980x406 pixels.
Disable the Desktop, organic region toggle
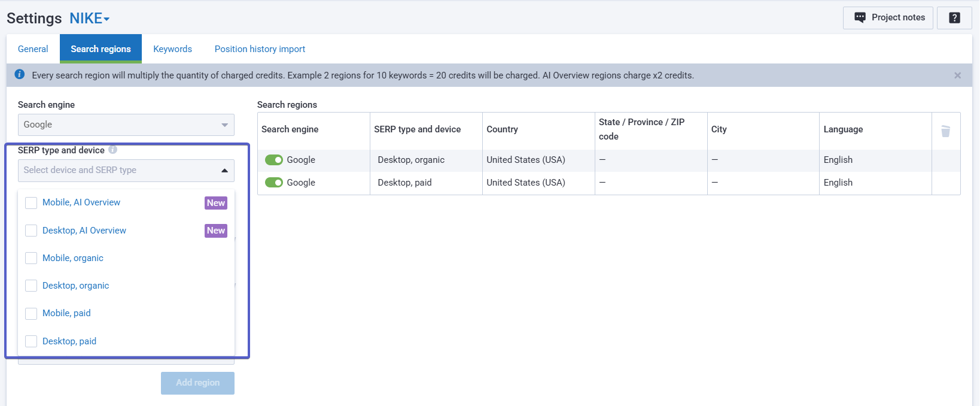274,160
